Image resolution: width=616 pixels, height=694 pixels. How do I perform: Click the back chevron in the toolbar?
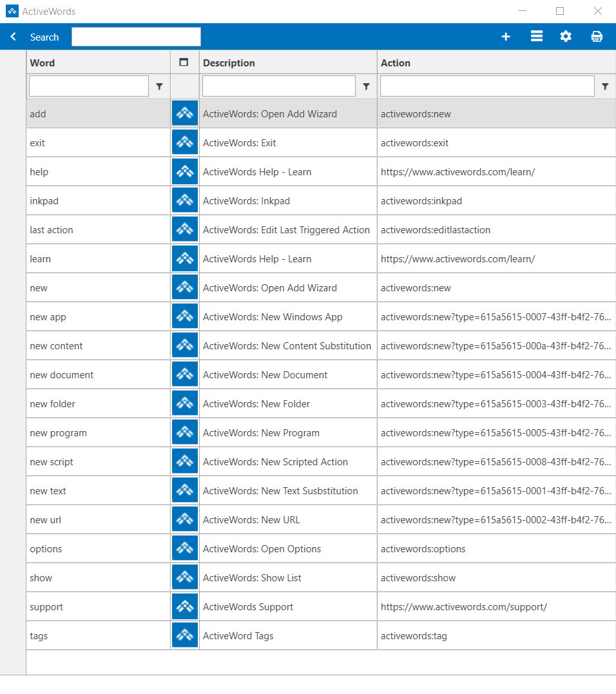[12, 37]
